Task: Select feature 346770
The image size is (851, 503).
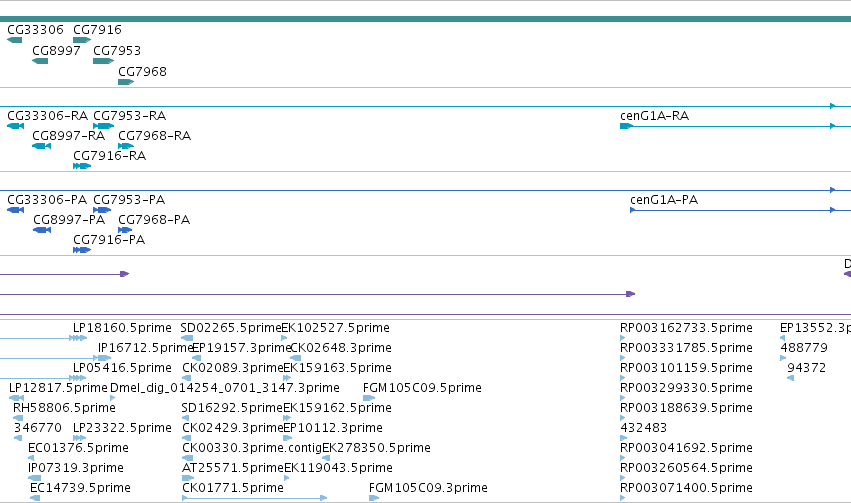Action: tap(37, 428)
